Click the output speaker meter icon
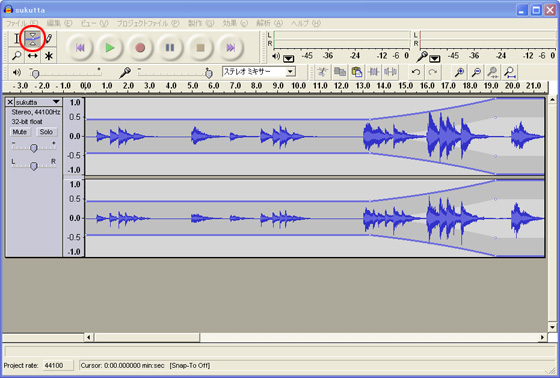Screen dimensions: 560x378 point(276,56)
